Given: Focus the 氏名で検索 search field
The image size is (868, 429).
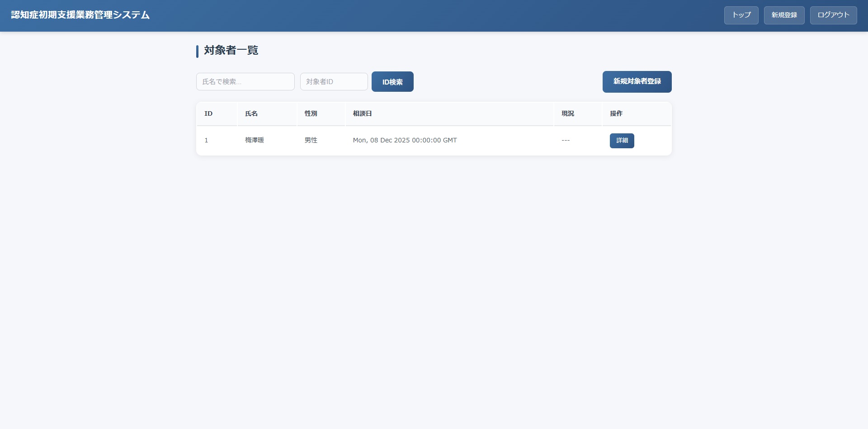Looking at the screenshot, I should click(245, 82).
